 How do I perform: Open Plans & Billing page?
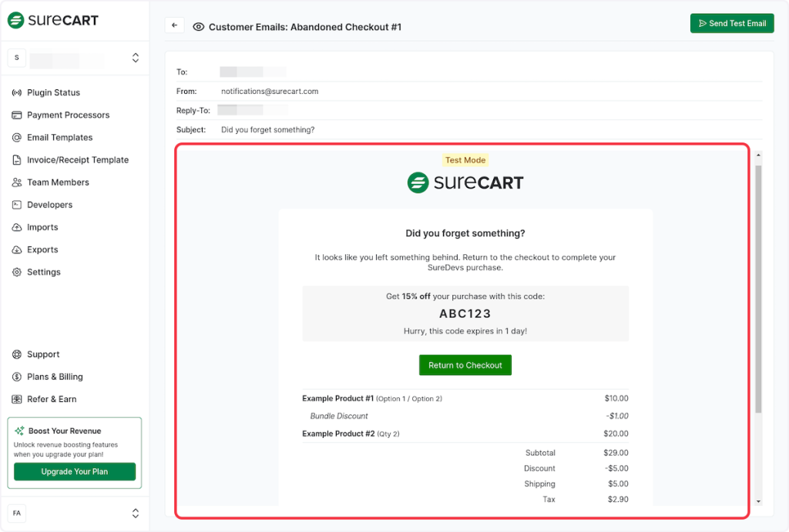point(55,376)
